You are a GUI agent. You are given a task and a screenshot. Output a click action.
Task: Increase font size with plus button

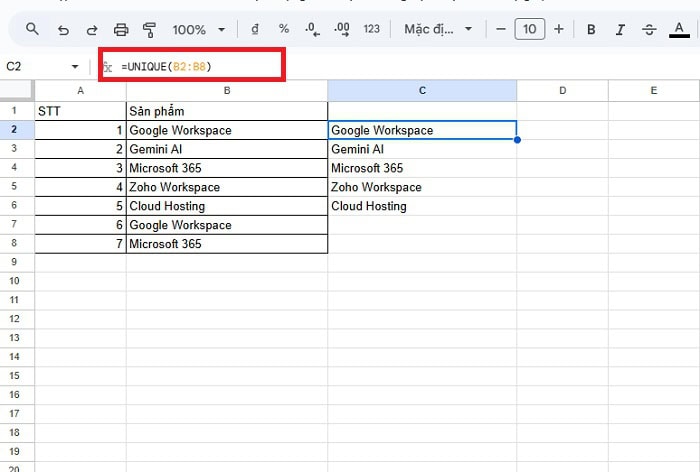point(558,29)
